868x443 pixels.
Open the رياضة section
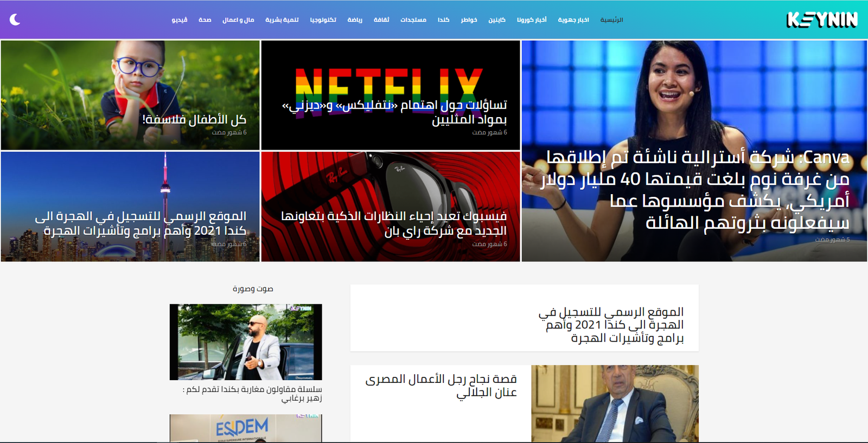[355, 20]
